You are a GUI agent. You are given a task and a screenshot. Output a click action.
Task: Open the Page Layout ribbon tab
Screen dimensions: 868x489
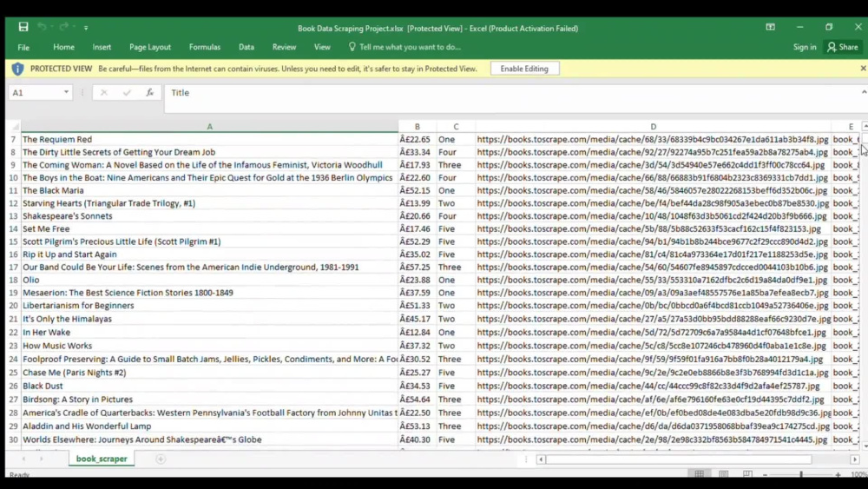click(150, 47)
